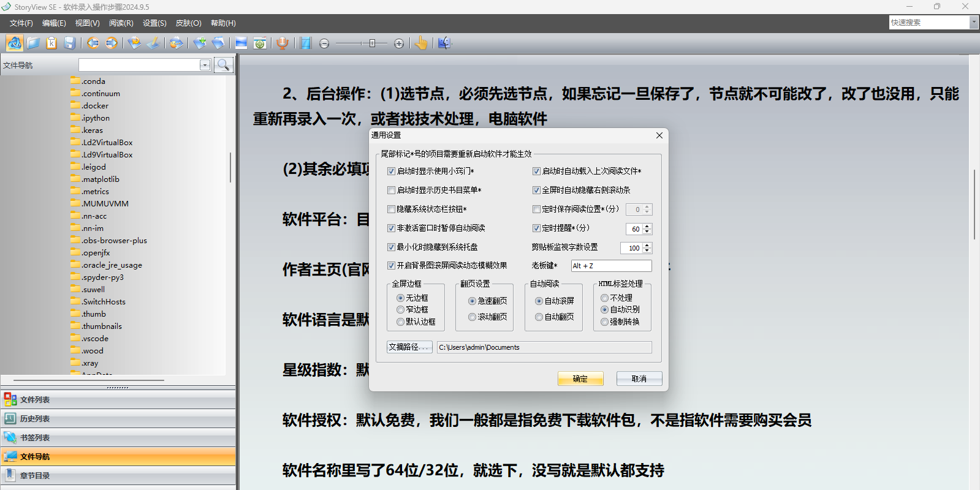Click the blue pages toolbar icon
Image resolution: width=980 pixels, height=490 pixels.
[218, 43]
